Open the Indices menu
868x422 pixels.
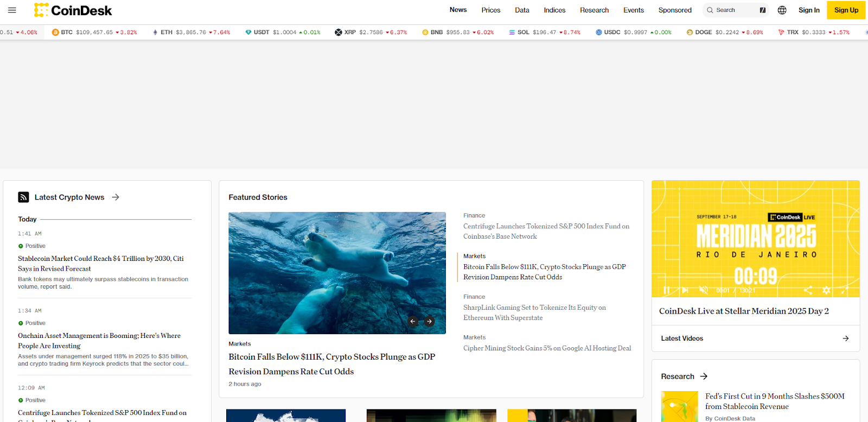pyautogui.click(x=554, y=10)
